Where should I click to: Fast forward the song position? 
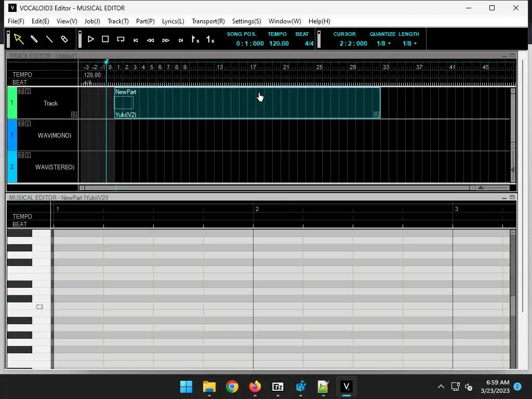pyautogui.click(x=166, y=40)
